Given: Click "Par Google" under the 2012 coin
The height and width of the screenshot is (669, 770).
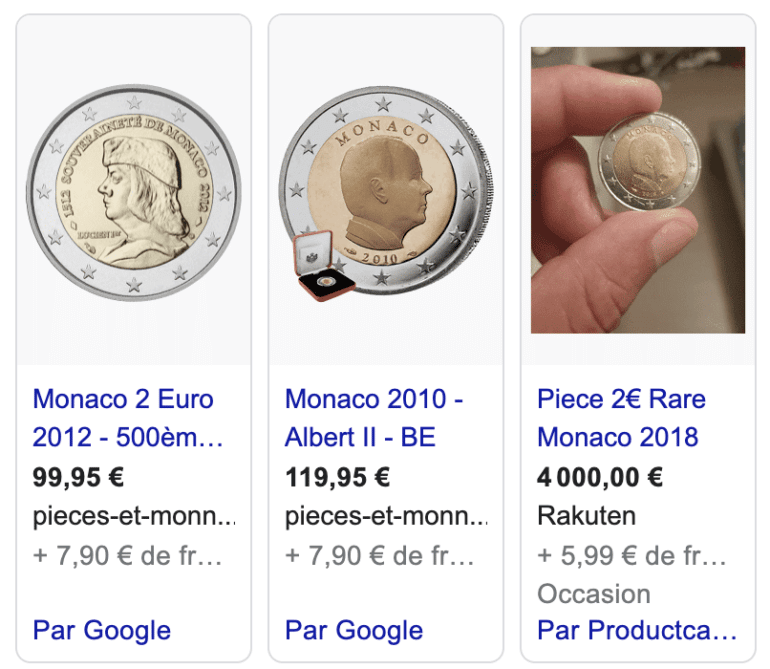Looking at the screenshot, I should coord(102,631).
